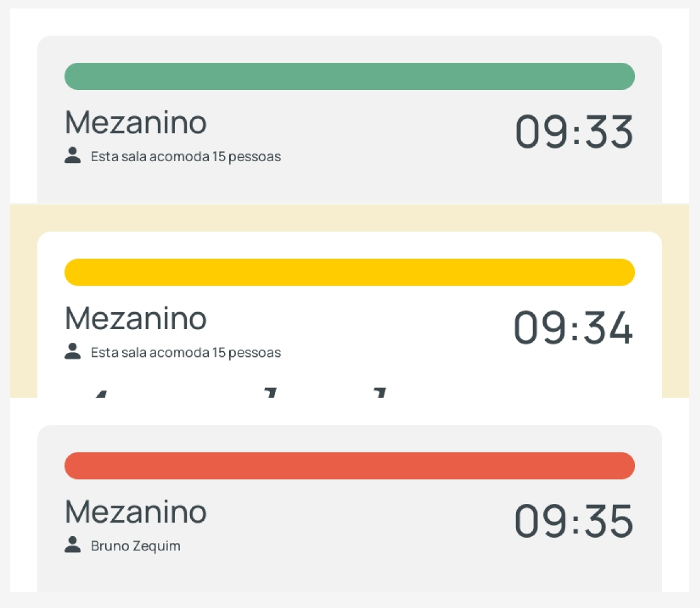This screenshot has height=608, width=700.
Task: Open the Mezanino title under the green bar
Action: (136, 123)
